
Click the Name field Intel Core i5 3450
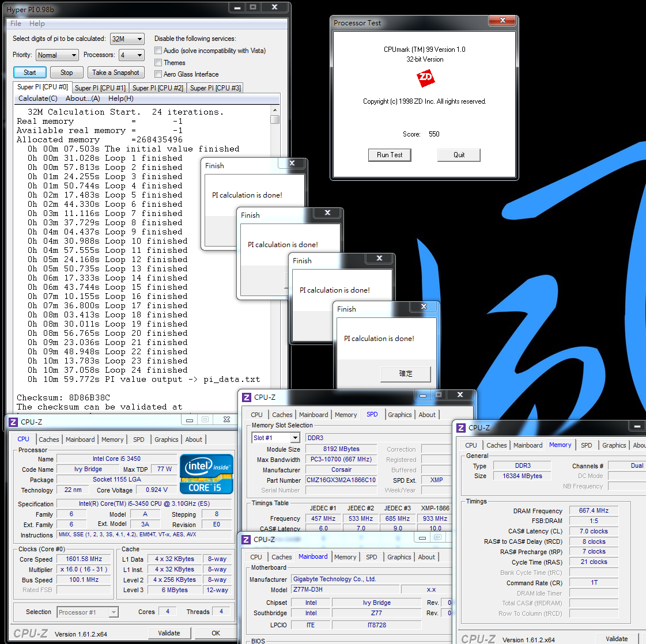[x=116, y=459]
